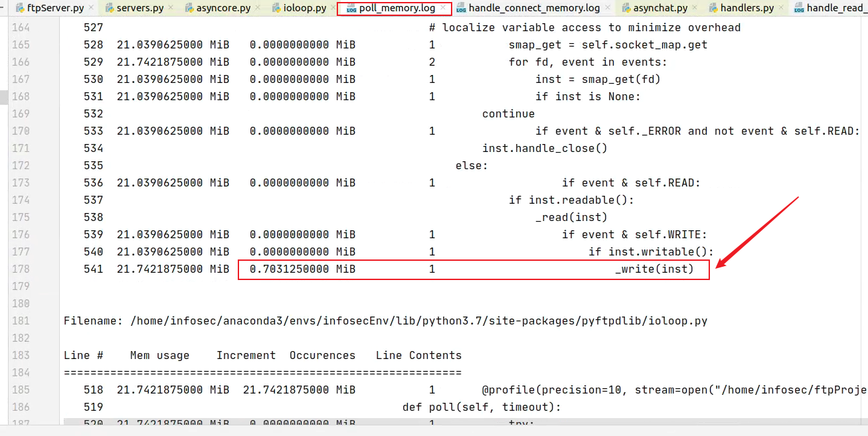The height and width of the screenshot is (436, 868).
Task: Click the log file icon on poll_memory.log tab
Action: pos(351,9)
